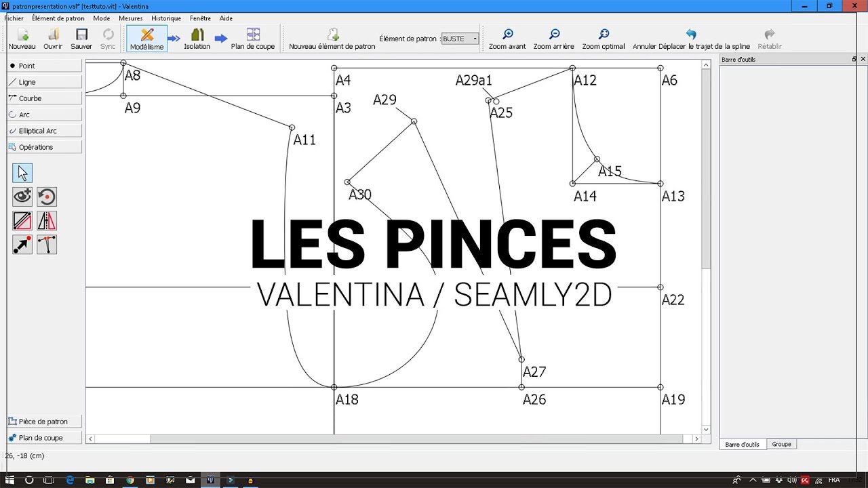Add a Nouveau élément de patron
This screenshot has width=868, height=488.
pos(332,39)
